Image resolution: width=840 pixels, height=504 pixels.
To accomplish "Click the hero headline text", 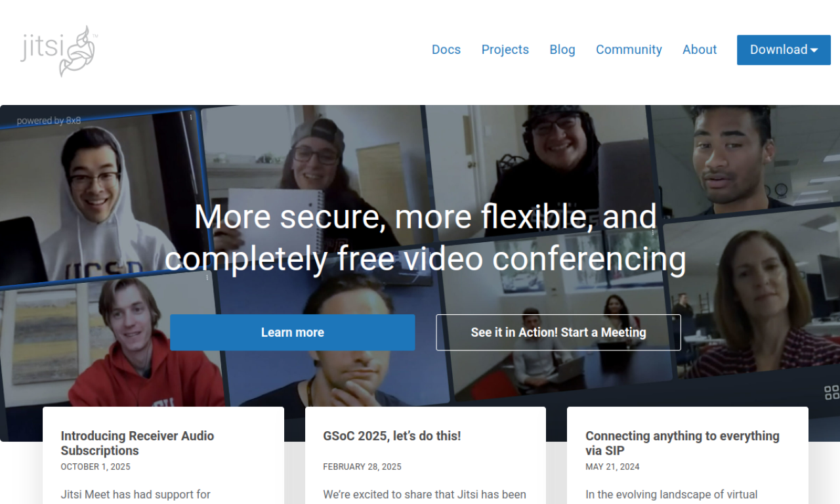I will (425, 238).
